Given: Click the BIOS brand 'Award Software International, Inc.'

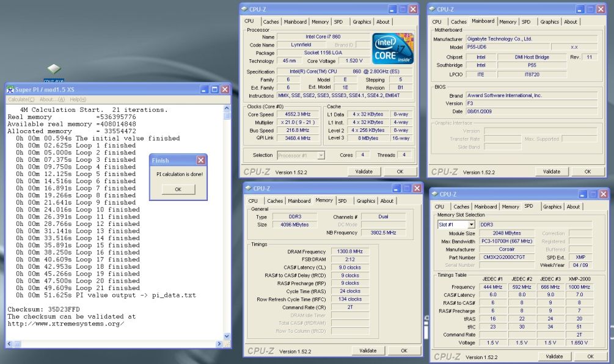Looking at the screenshot, I should [x=532, y=95].
